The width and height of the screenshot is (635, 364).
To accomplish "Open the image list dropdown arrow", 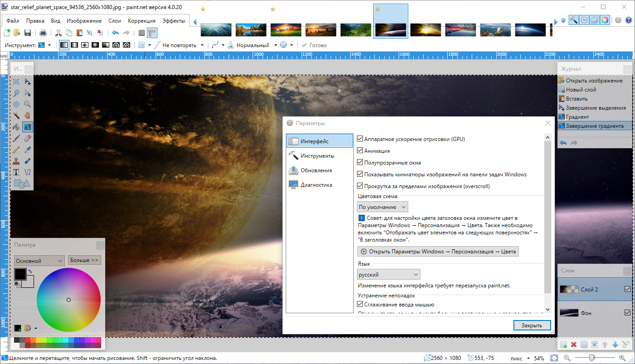I will (x=563, y=20).
